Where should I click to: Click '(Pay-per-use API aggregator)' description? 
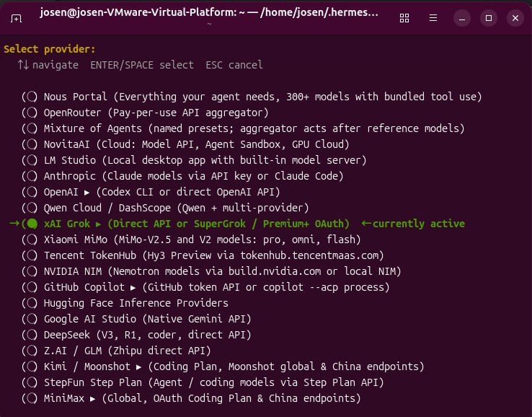(188, 113)
